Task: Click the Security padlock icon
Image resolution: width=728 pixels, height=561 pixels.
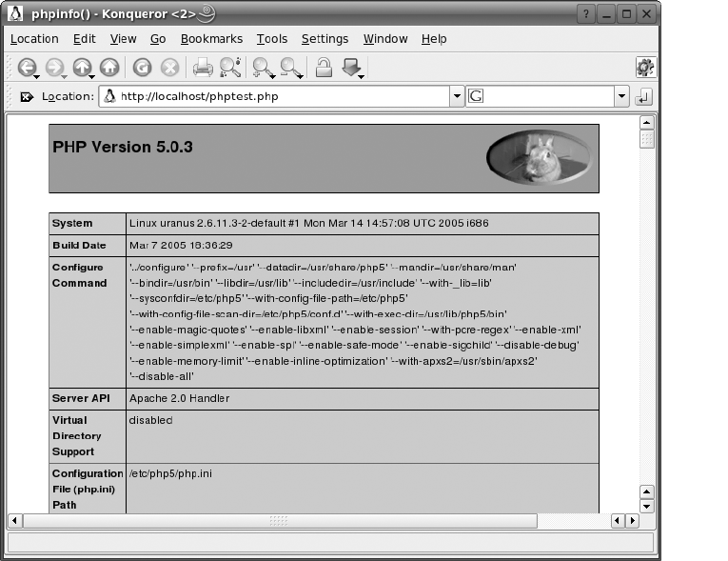Action: tap(324, 68)
